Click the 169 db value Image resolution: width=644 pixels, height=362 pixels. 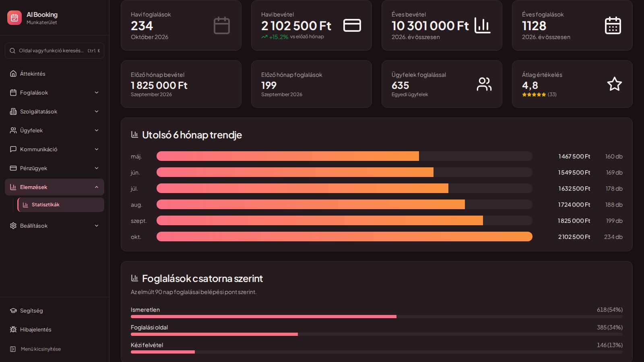614,173
